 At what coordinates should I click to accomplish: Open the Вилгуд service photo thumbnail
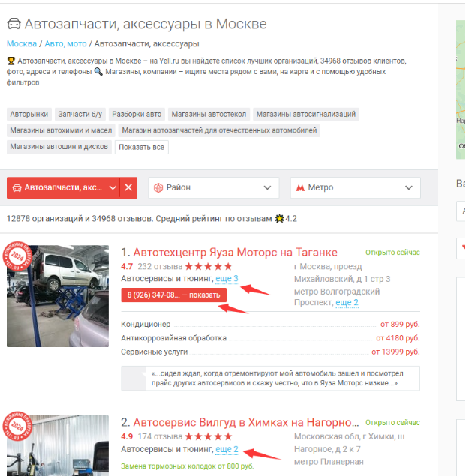(58, 446)
